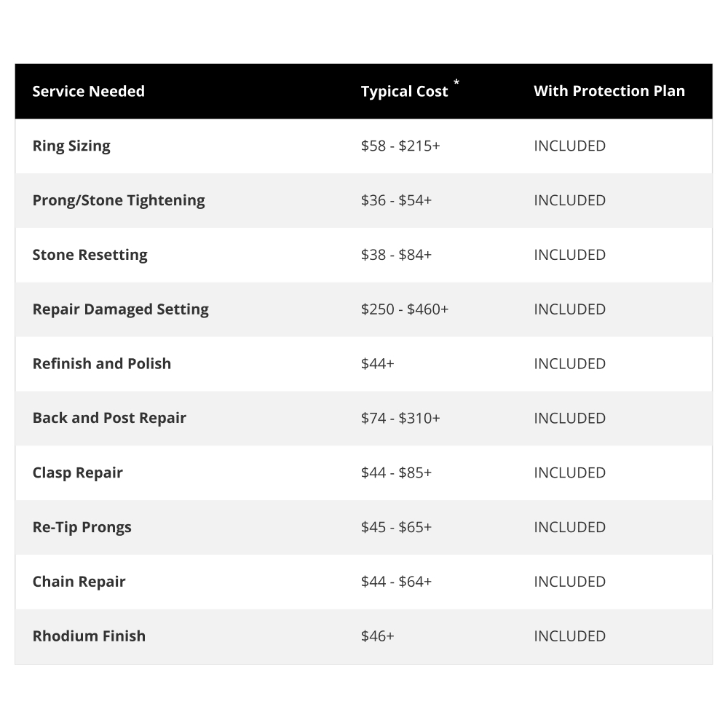Click INCLUDED in the Chain Repair row
This screenshot has height=728, width=728.
click(x=569, y=581)
